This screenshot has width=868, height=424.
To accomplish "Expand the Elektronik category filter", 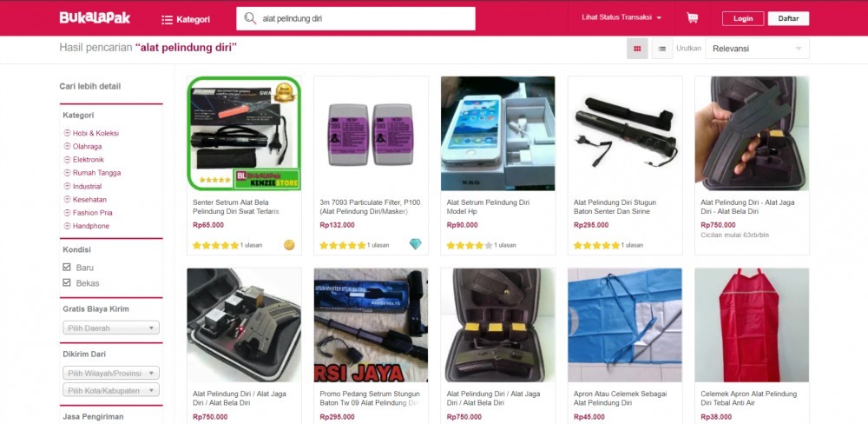I will click(84, 160).
